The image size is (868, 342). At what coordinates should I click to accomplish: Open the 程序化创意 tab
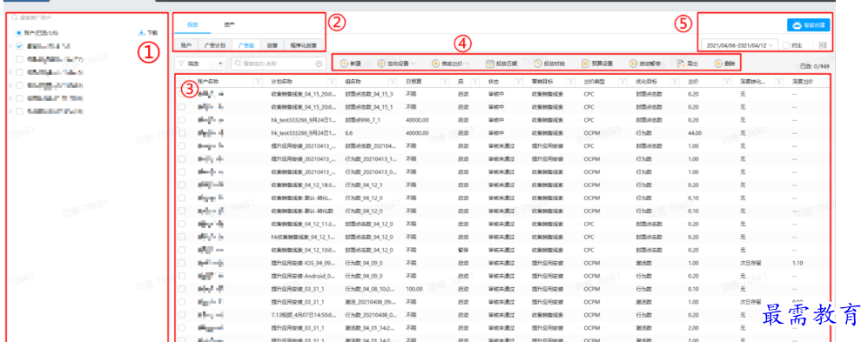point(303,45)
